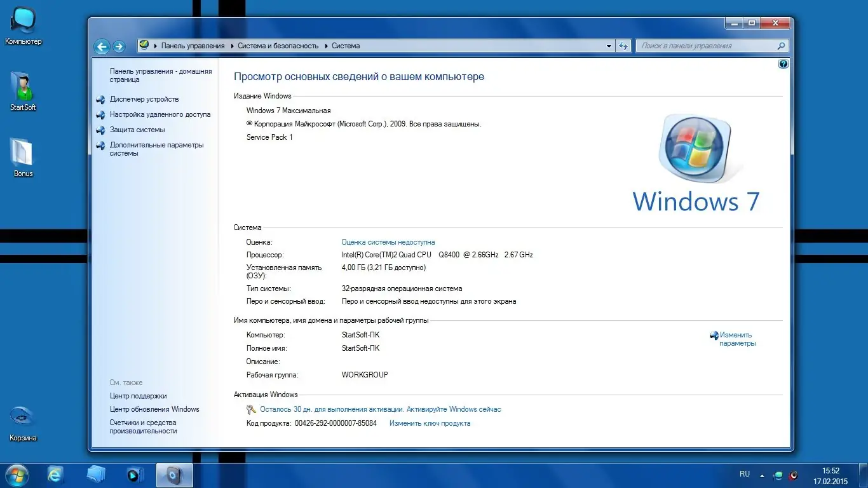Open Дополнительные параметры системы link
The width and height of the screenshot is (868, 488).
(157, 149)
